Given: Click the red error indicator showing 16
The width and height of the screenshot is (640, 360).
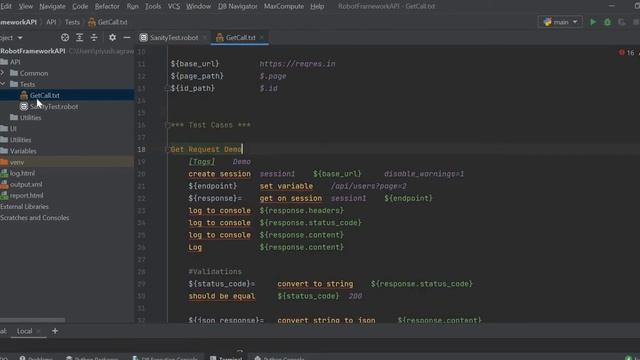Looking at the screenshot, I should click(627, 53).
